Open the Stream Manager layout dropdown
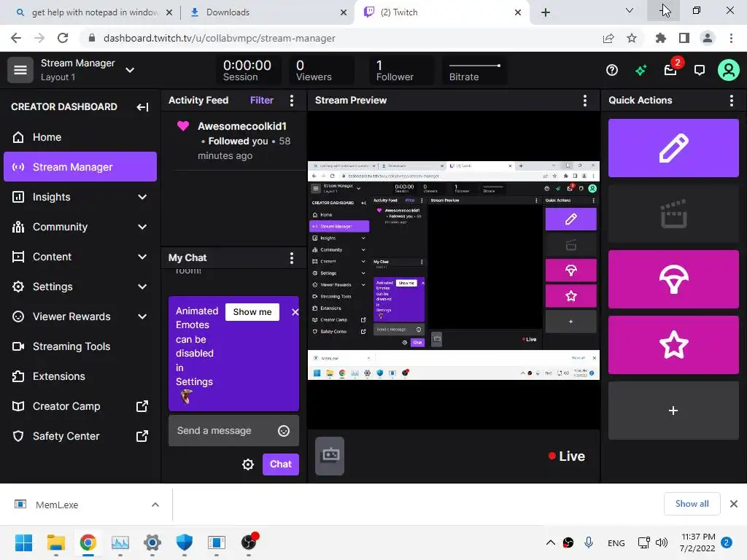747x560 pixels. pyautogui.click(x=130, y=70)
